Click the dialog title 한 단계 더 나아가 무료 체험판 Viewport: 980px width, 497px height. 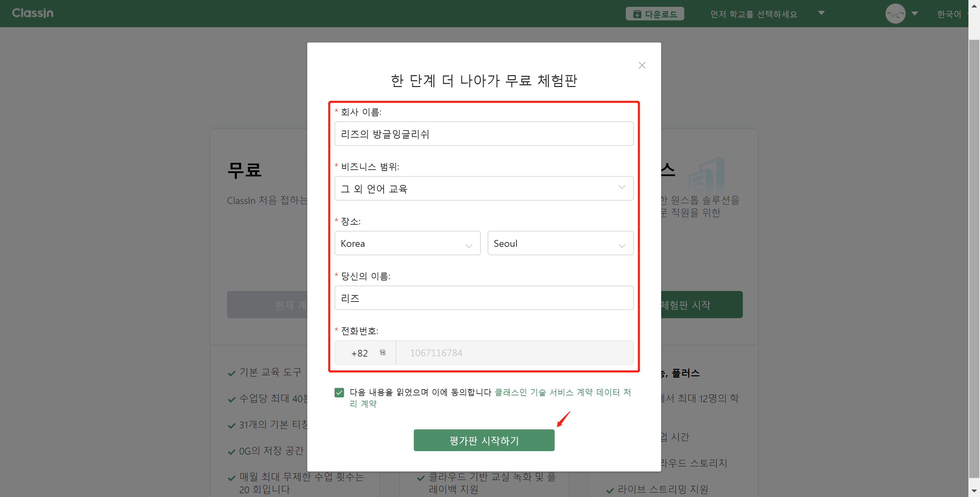pyautogui.click(x=484, y=81)
